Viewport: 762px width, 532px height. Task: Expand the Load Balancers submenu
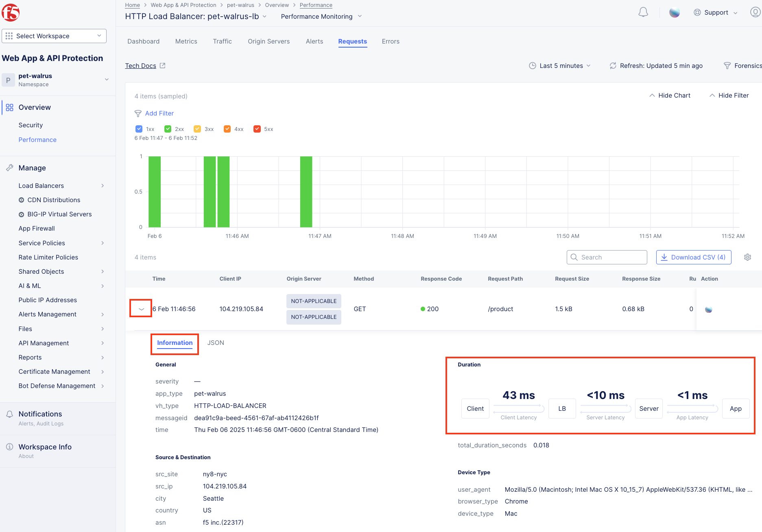coord(61,185)
